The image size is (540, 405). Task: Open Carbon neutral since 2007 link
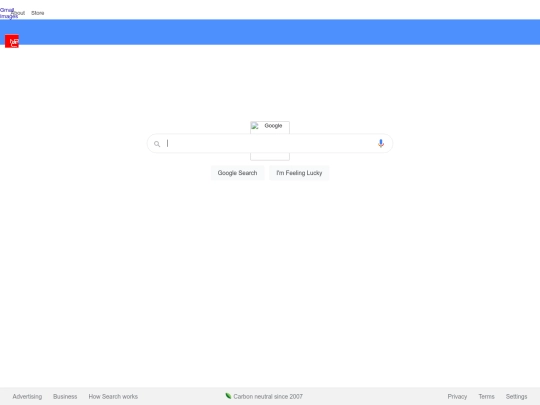268,396
